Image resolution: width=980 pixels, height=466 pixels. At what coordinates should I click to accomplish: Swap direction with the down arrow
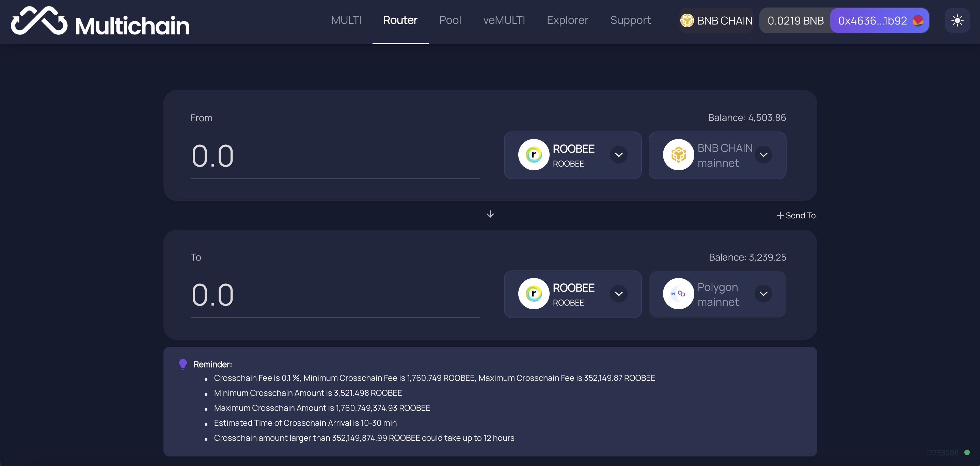pyautogui.click(x=490, y=214)
